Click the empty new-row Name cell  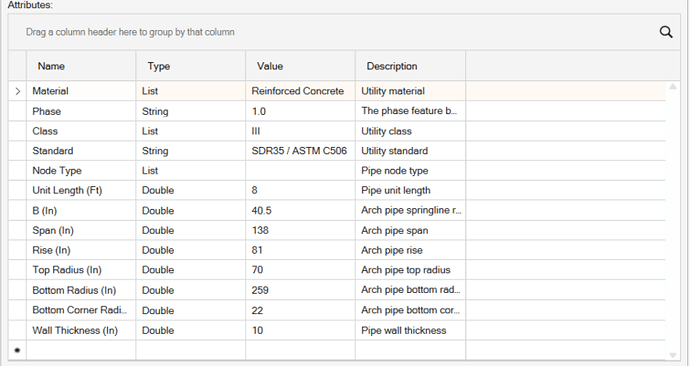point(81,350)
